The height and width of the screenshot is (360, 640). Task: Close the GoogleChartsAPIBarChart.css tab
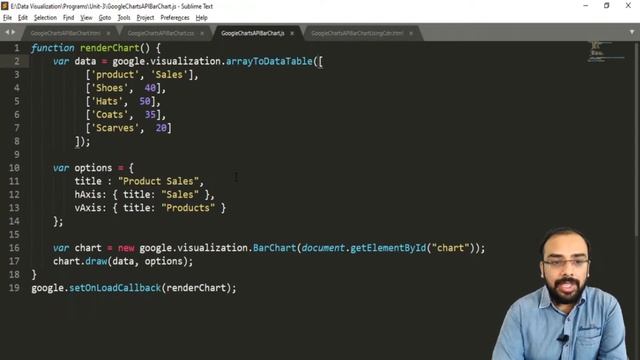tap(202, 33)
